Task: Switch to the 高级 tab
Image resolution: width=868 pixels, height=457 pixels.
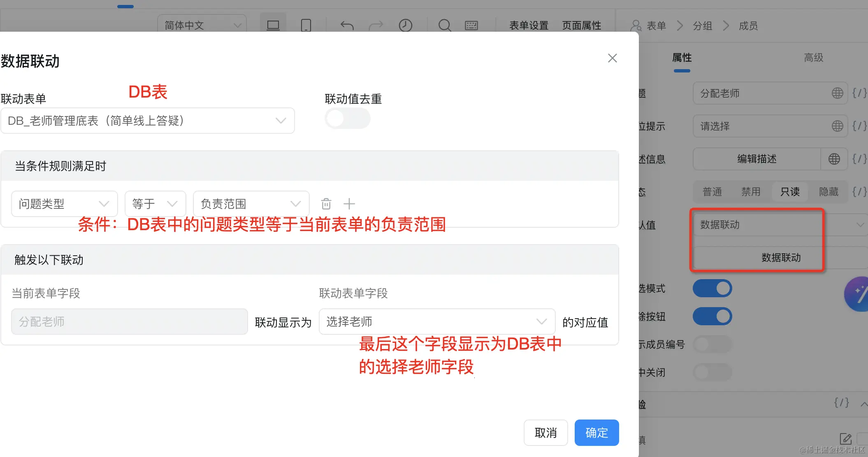Action: [813, 58]
